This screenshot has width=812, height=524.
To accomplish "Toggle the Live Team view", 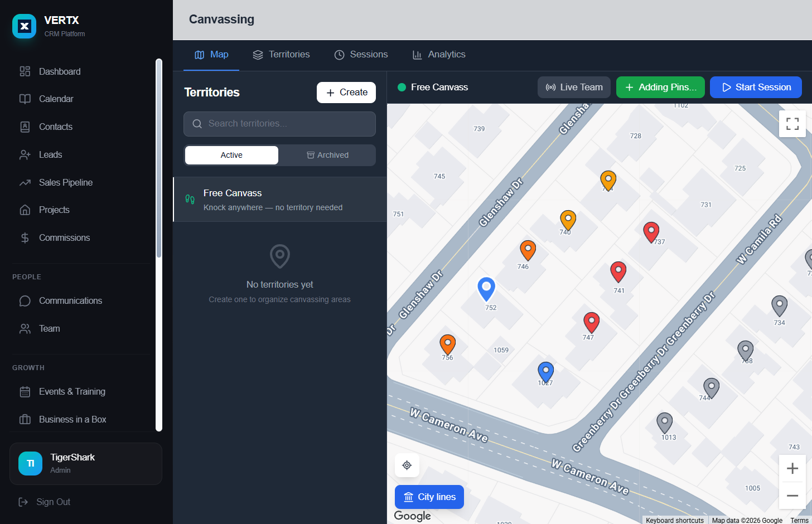I will pyautogui.click(x=574, y=87).
